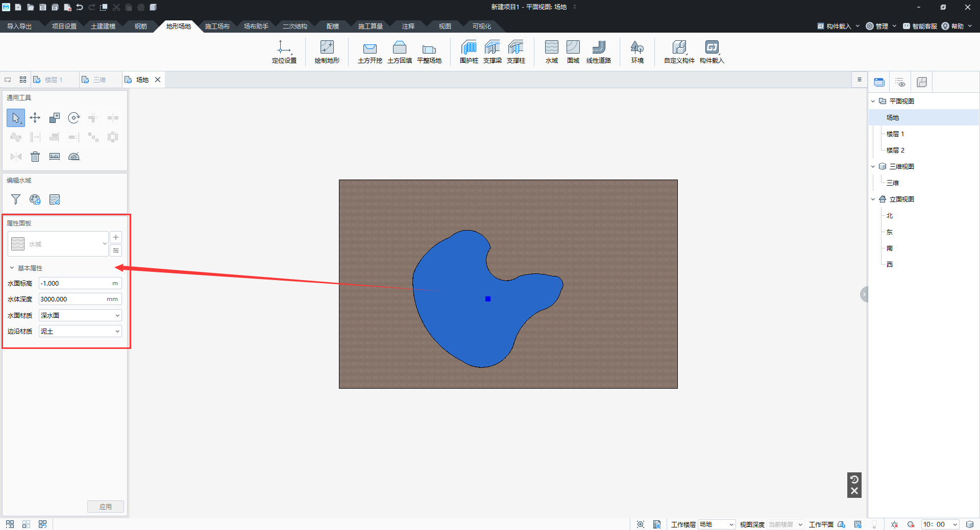The image size is (980, 530).
Task: Open 智能客服 smart support
Action: pyautogui.click(x=920, y=26)
